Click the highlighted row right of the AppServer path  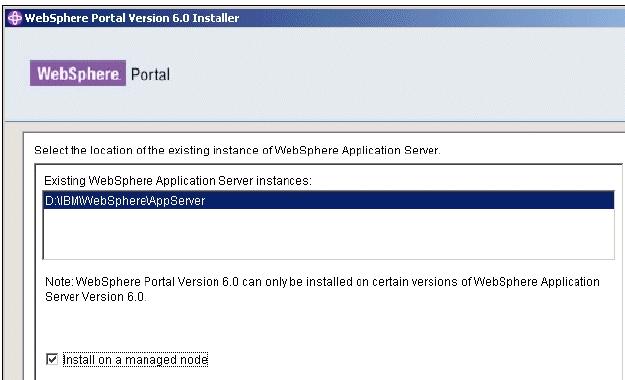[409, 200]
